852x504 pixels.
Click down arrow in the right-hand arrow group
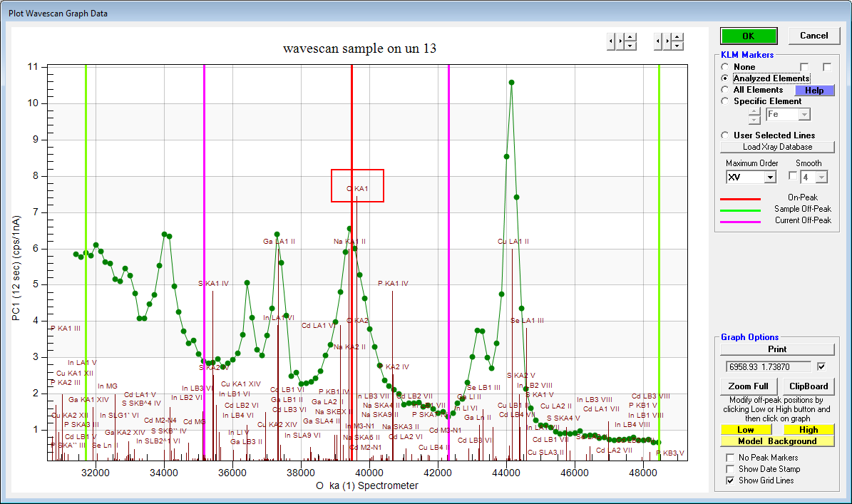[x=677, y=46]
